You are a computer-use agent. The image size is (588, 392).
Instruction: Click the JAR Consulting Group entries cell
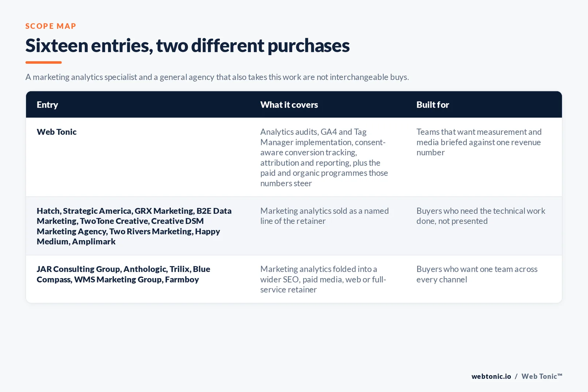coord(123,274)
